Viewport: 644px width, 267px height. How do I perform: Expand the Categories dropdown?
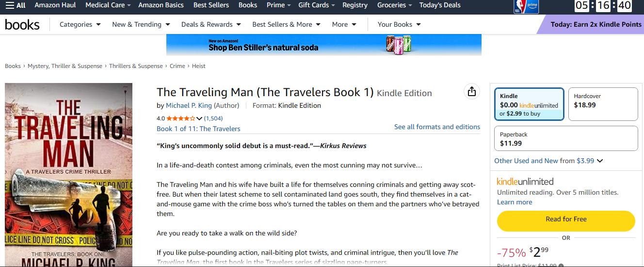click(80, 24)
